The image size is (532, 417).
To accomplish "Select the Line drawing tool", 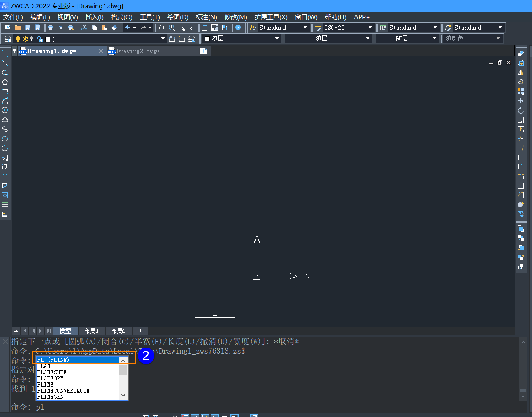I will [5, 53].
